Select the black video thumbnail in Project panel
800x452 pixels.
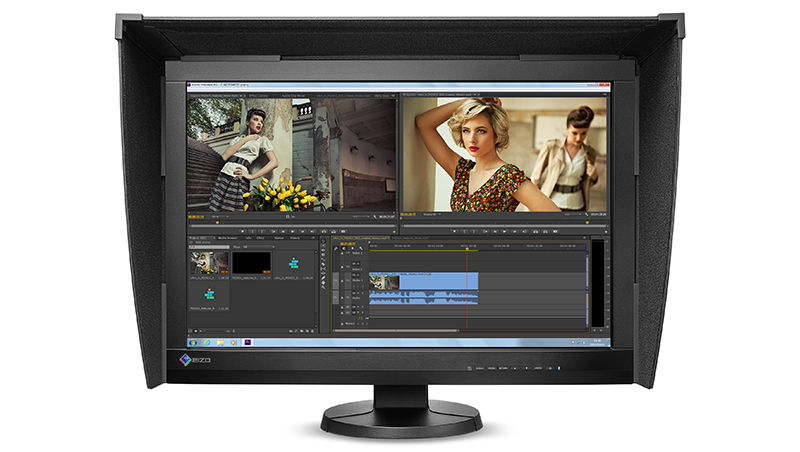pyautogui.click(x=252, y=263)
